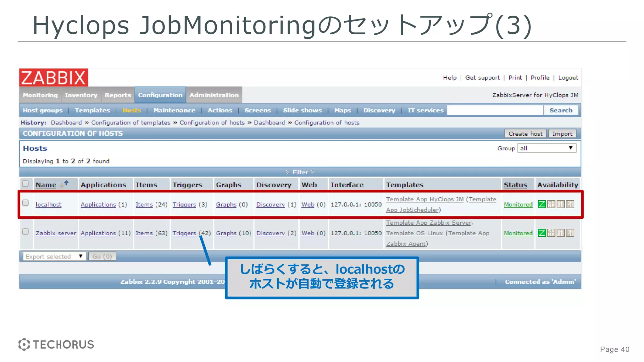
Task: Open Template App Zabbix Server link
Action: tap(429, 222)
